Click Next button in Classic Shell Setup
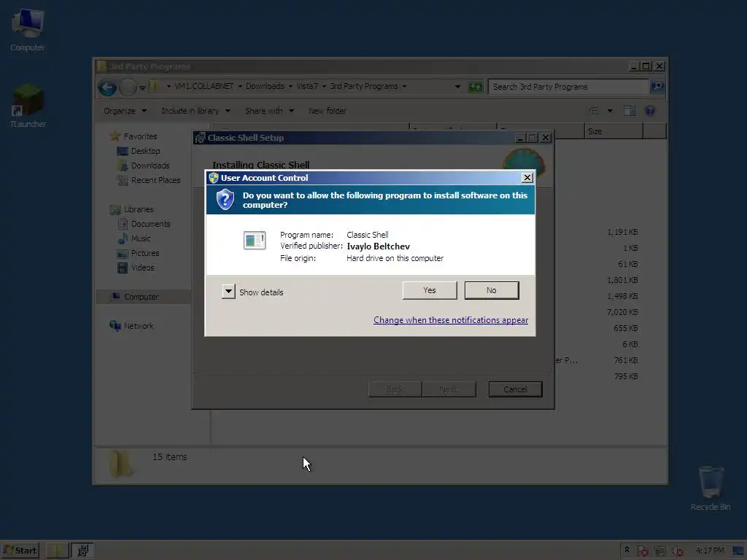 449,389
